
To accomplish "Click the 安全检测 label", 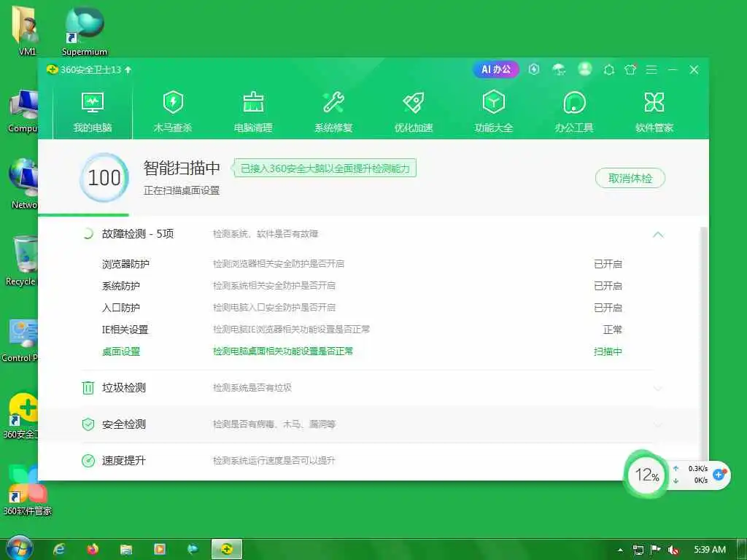I will (124, 424).
